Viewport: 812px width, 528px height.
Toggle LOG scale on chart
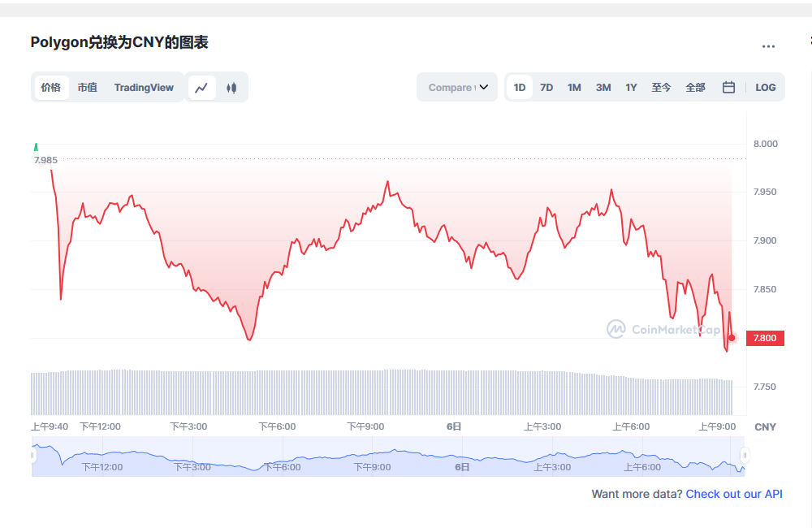pyautogui.click(x=765, y=88)
